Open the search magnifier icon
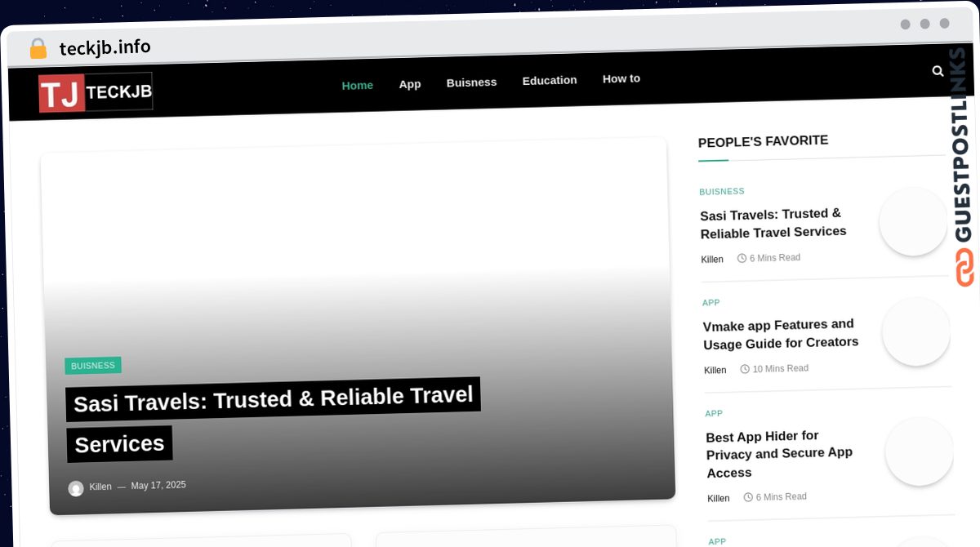The image size is (980, 547). 938,71
